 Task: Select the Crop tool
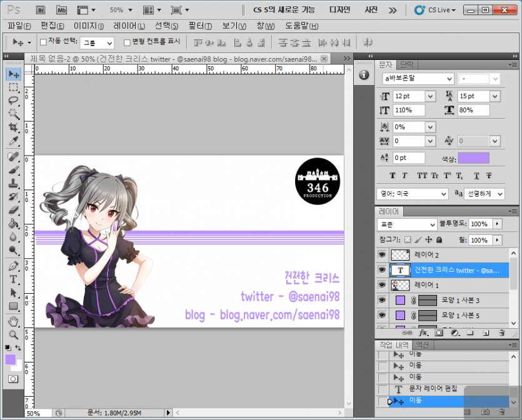point(13,127)
